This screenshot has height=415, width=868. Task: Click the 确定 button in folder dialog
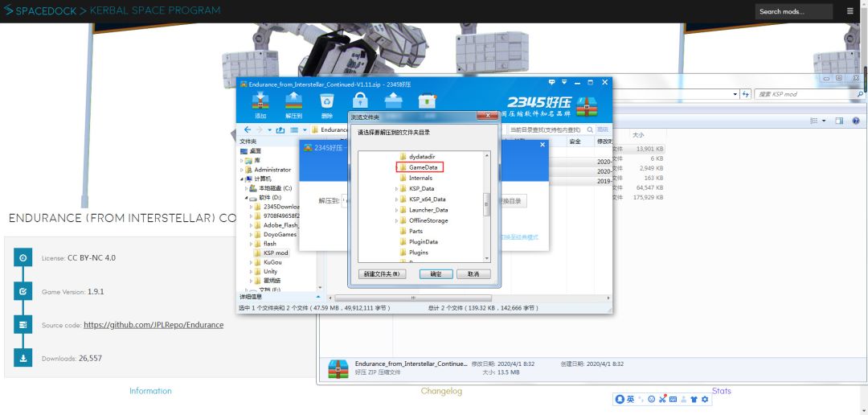[x=436, y=273]
